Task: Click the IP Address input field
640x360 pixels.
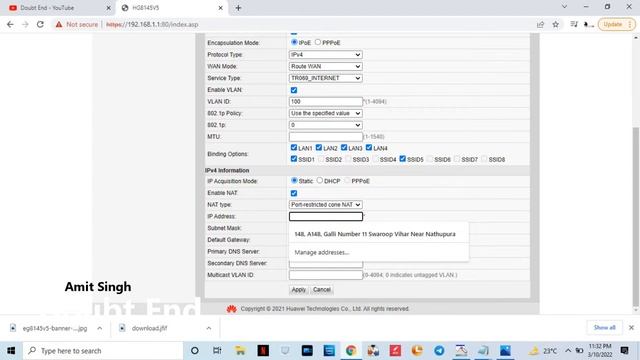Action: coord(326,216)
